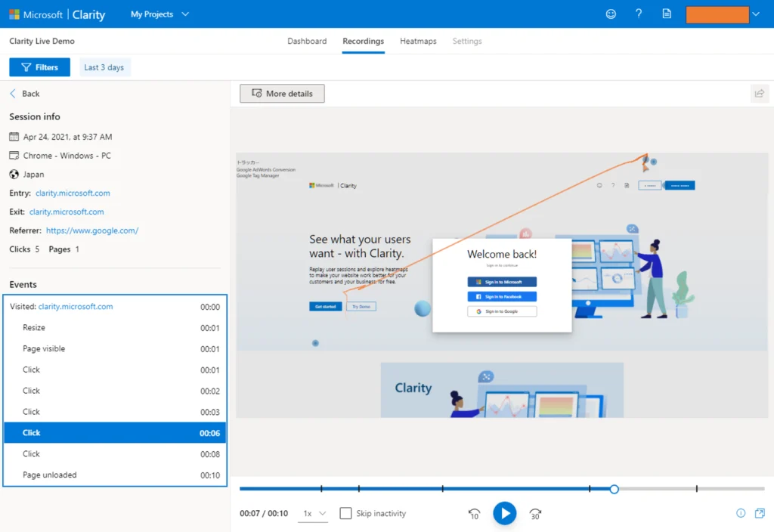Select the Click event at 00:08

pos(115,454)
